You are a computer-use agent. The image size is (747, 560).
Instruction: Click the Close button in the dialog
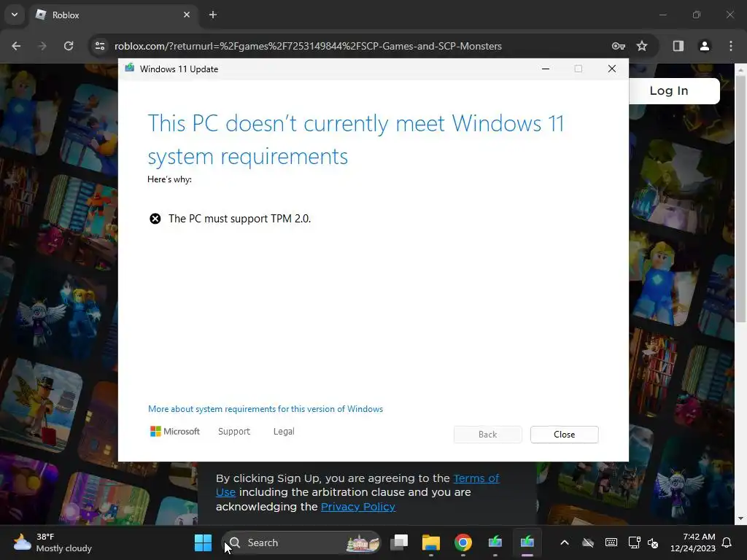click(564, 435)
